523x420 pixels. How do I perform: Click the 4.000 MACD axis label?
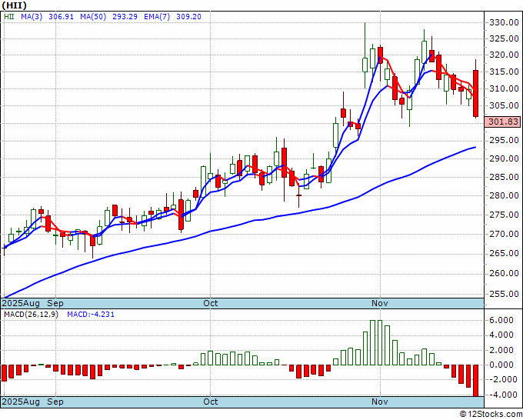[x=501, y=335]
